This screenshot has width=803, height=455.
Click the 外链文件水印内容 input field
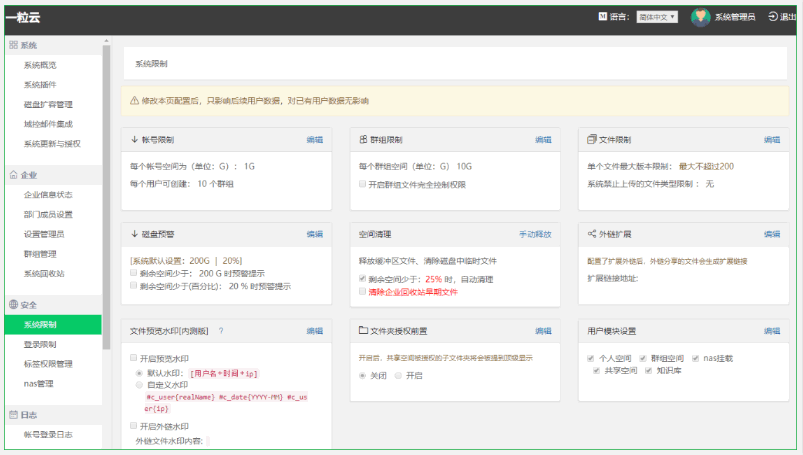[208, 441]
